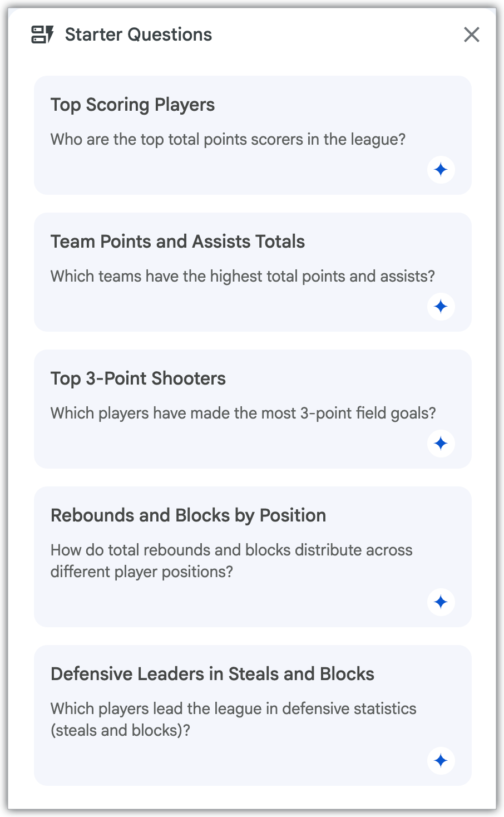
Task: Select the Top Scoring Players title
Action: click(x=132, y=105)
